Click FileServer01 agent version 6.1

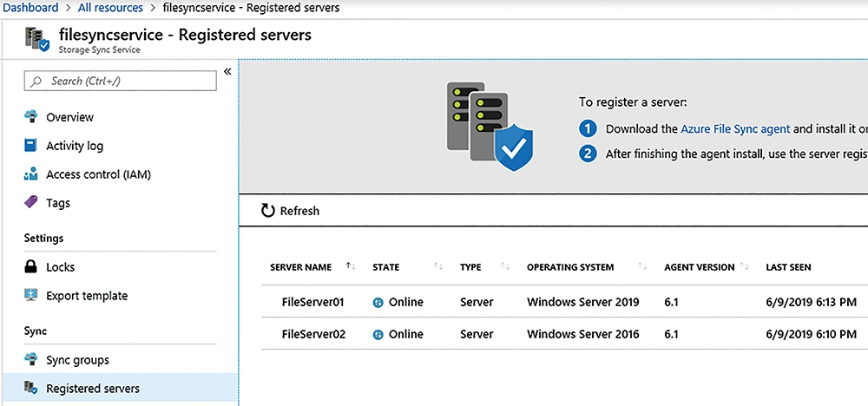coord(671,302)
